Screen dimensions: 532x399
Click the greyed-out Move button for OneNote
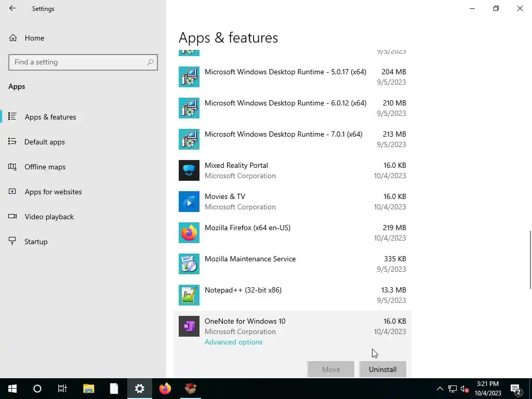[x=331, y=369]
